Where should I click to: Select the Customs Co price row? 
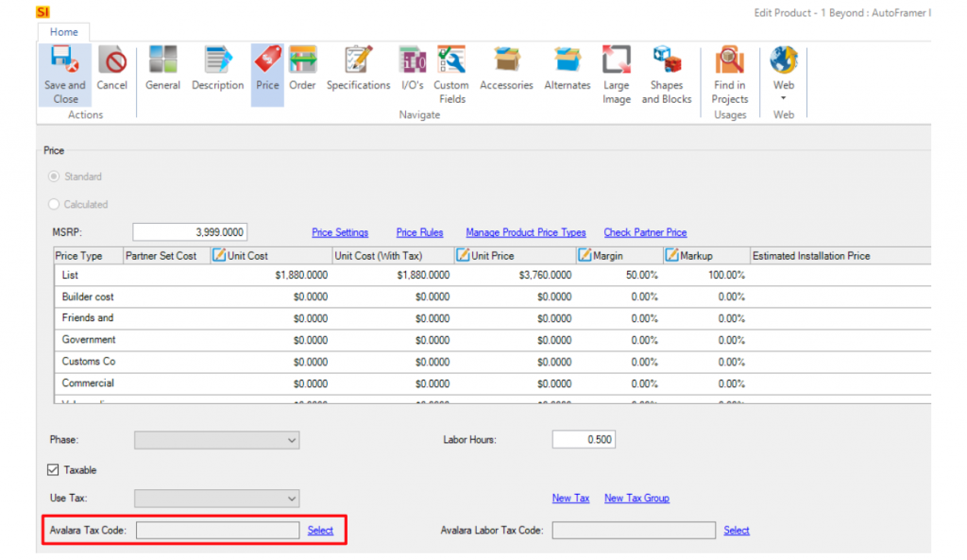click(493, 362)
